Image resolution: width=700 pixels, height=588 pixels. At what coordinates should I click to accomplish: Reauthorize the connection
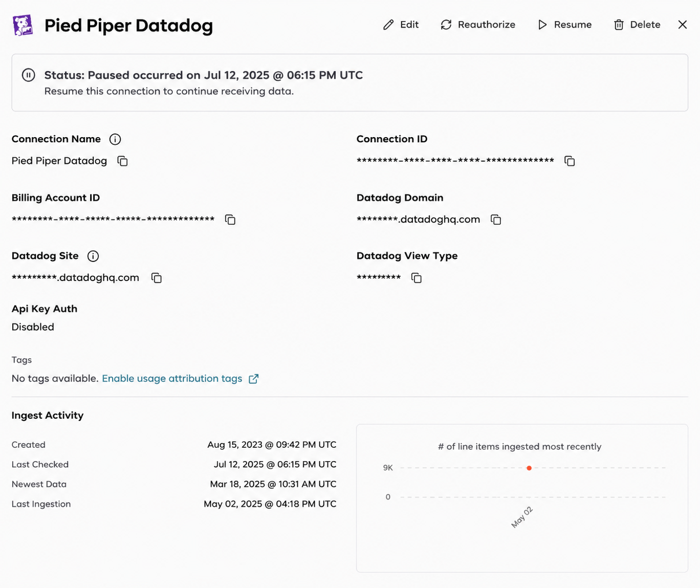click(x=478, y=25)
